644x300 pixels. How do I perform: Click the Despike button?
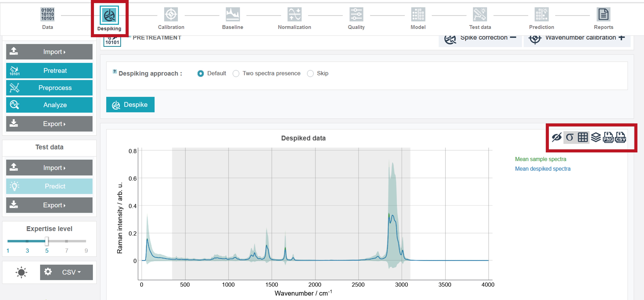click(x=130, y=104)
